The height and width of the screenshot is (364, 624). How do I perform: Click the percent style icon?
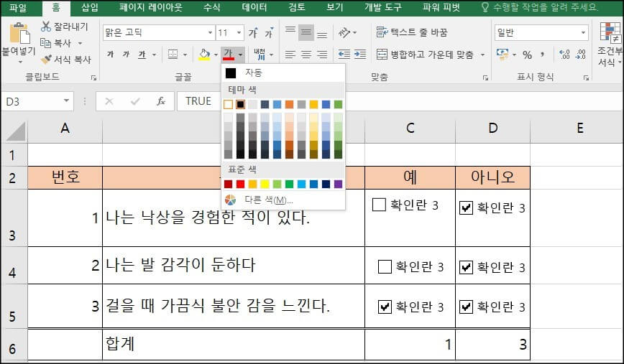pyautogui.click(x=527, y=55)
